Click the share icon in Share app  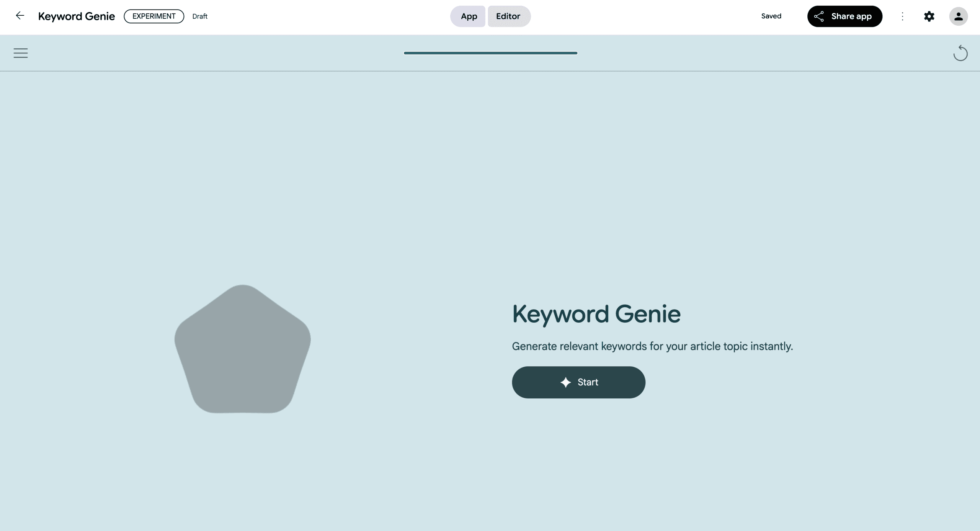[819, 16]
